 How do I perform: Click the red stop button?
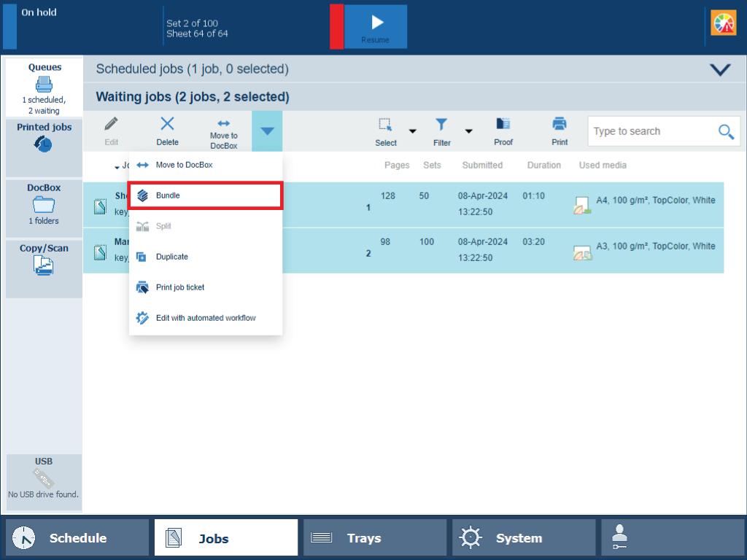tap(336, 27)
